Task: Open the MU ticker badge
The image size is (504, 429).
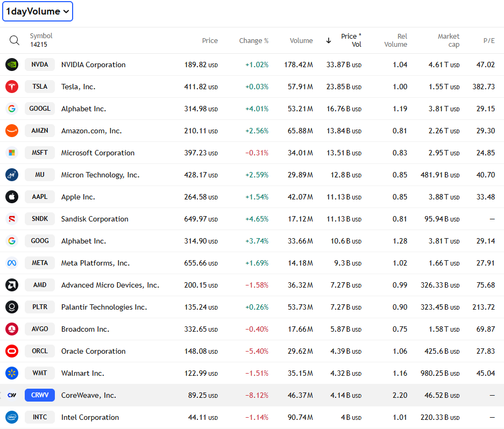Action: point(40,175)
